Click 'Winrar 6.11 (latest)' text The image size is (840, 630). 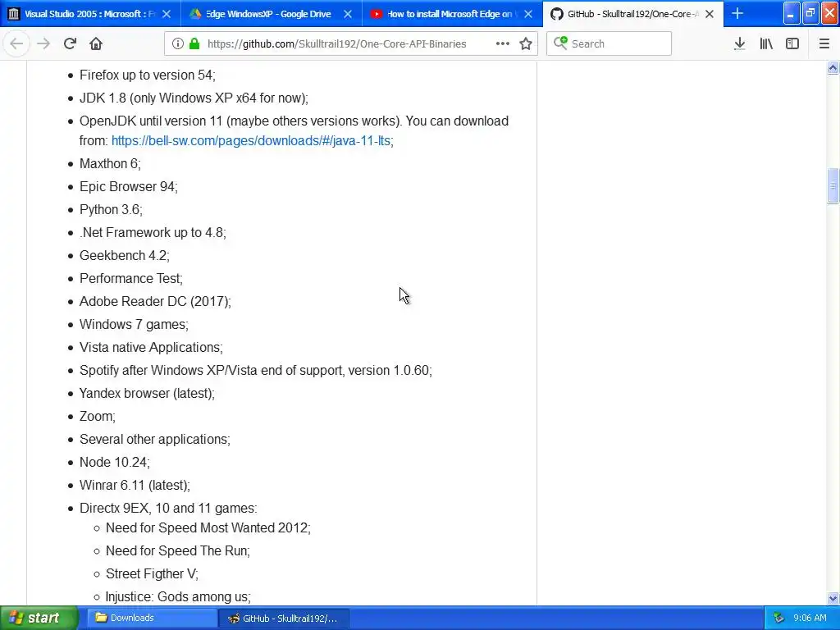(x=135, y=486)
